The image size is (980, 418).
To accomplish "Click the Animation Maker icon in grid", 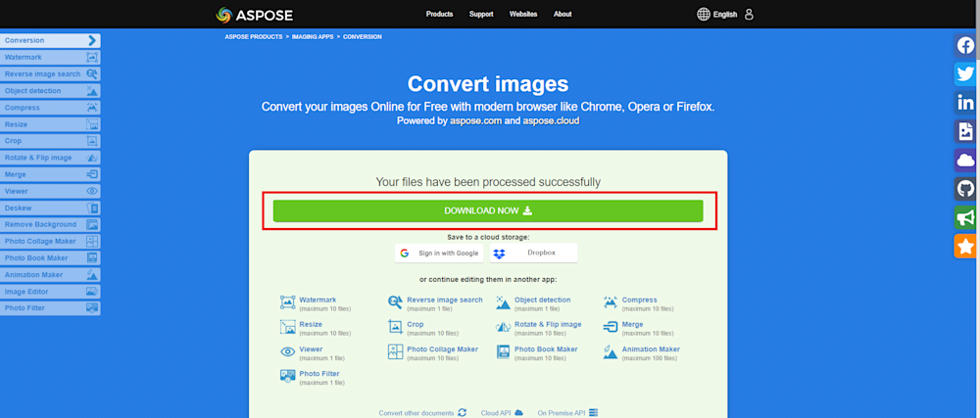I will click(611, 351).
